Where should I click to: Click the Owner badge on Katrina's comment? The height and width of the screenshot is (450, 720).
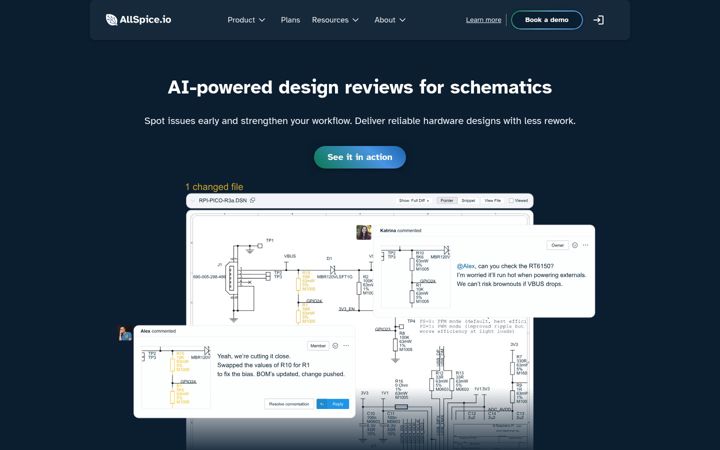(x=557, y=245)
